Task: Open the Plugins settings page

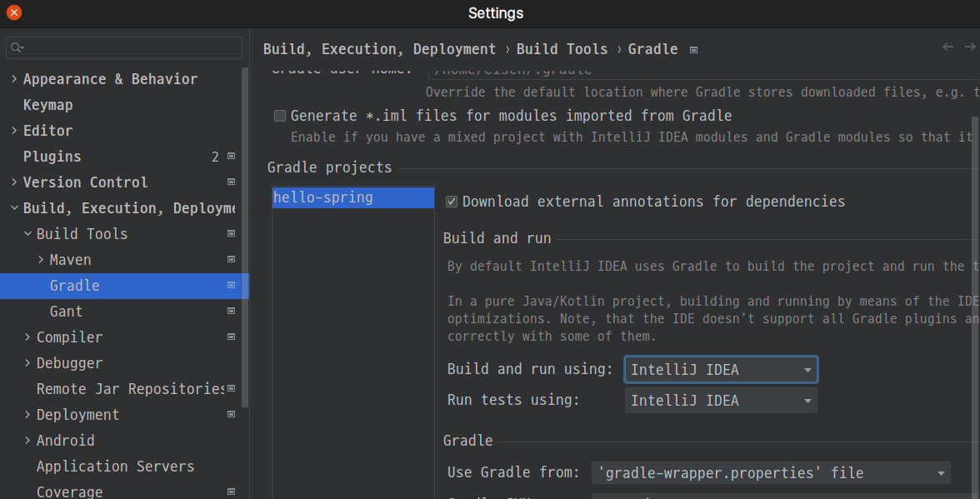Action: [52, 156]
